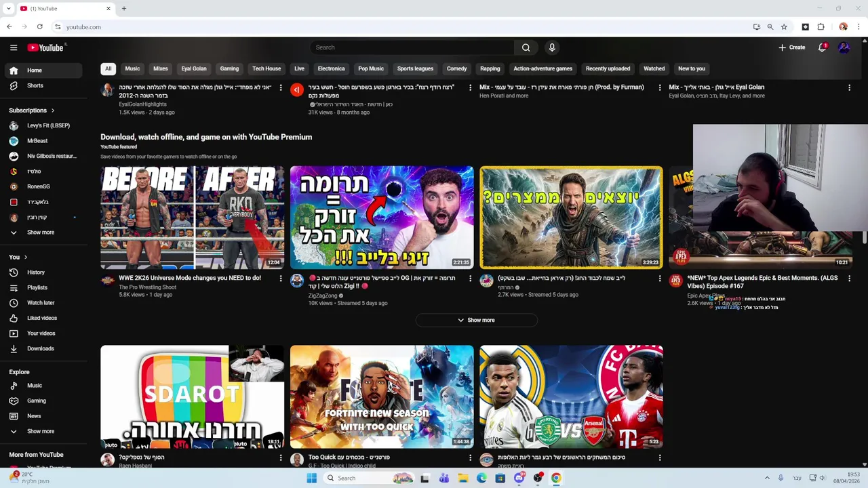Open options for Apex Legends video
This screenshot has height=488, width=868.
point(849,279)
